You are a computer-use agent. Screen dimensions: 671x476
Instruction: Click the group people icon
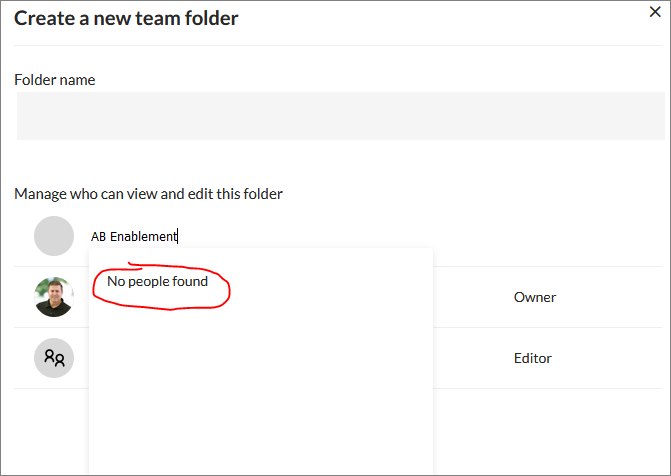pyautogui.click(x=54, y=358)
